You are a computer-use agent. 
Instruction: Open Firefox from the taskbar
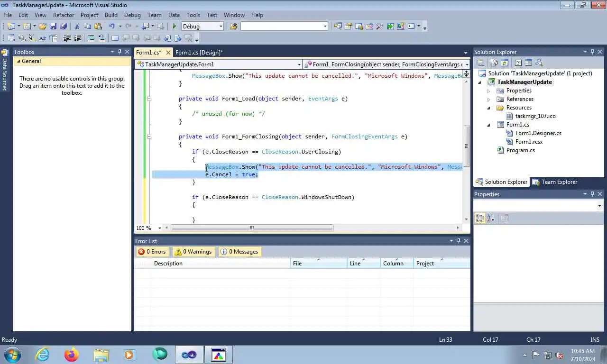pyautogui.click(x=72, y=355)
